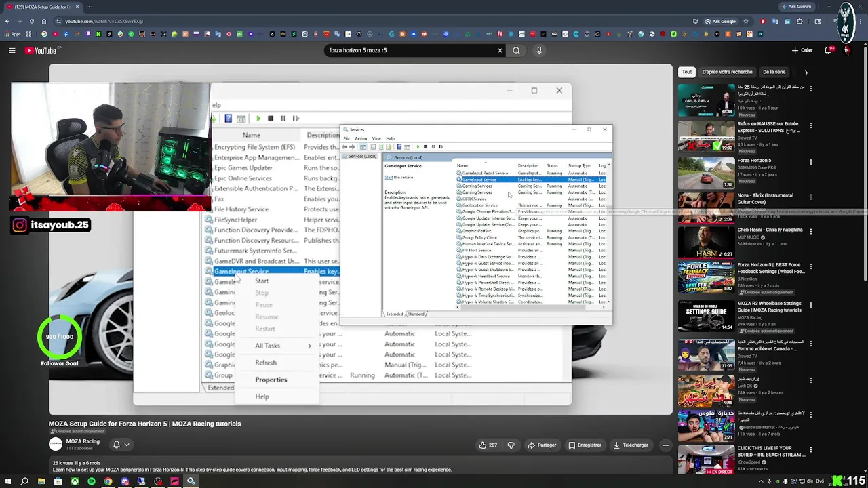Clear the YouTube search box text
This screenshot has width=868, height=488.
500,50
